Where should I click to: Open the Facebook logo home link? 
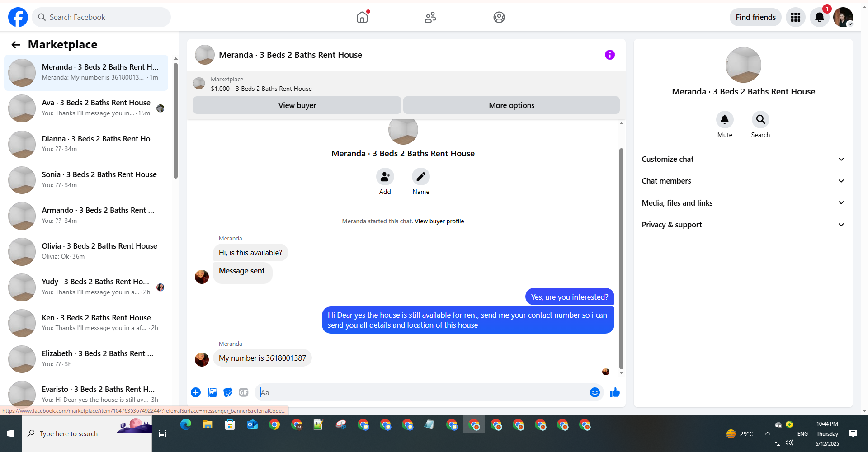pos(18,17)
